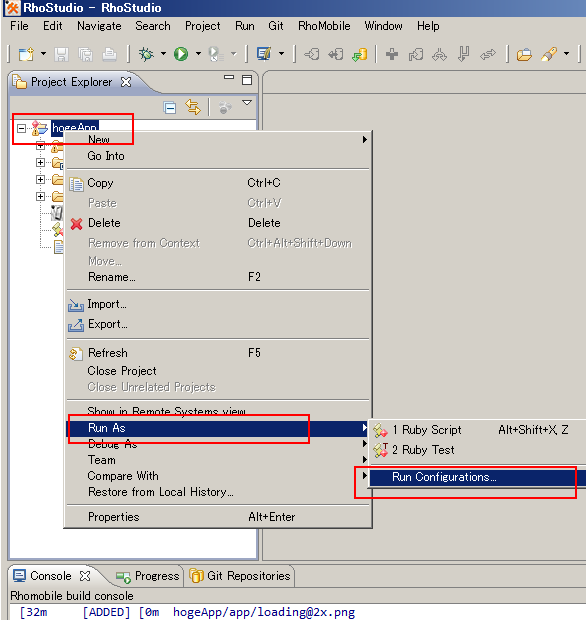
Task: Open the Help menu
Action: (x=428, y=26)
